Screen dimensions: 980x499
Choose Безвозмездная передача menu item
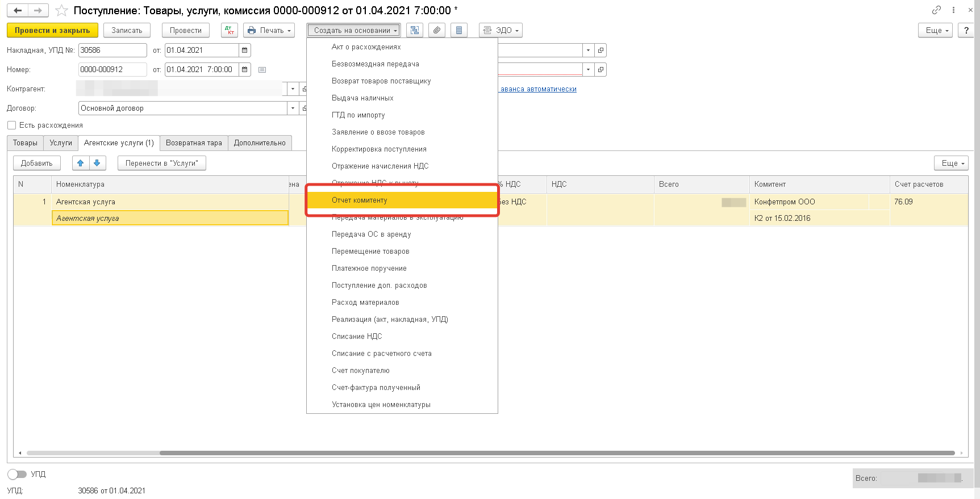point(402,64)
